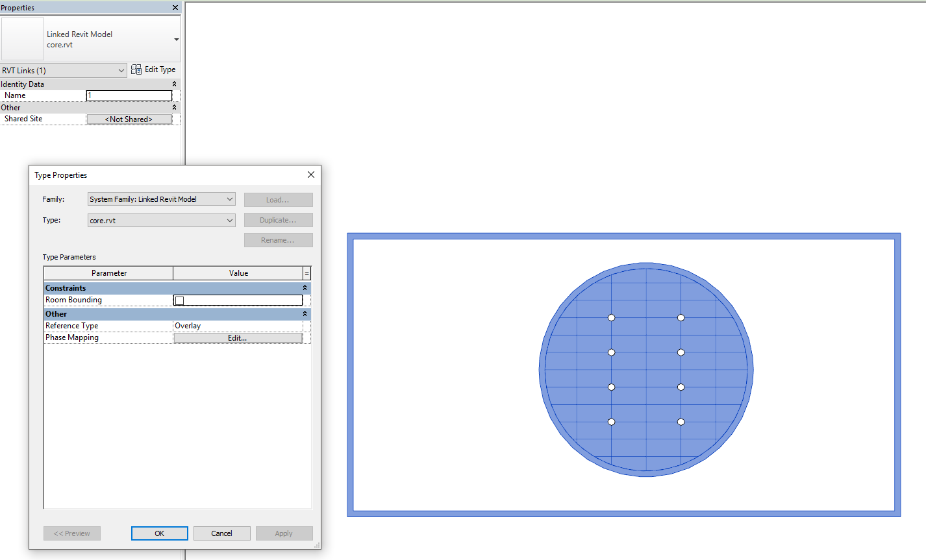The width and height of the screenshot is (926, 560).
Task: Collapse the Identity Data section
Action: [173, 84]
